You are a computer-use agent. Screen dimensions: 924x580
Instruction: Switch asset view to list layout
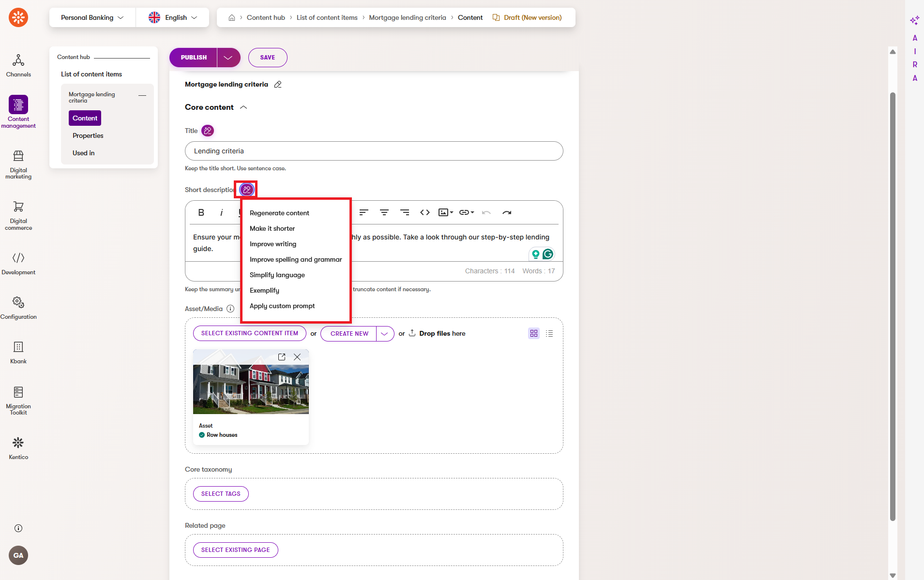pyautogui.click(x=549, y=333)
